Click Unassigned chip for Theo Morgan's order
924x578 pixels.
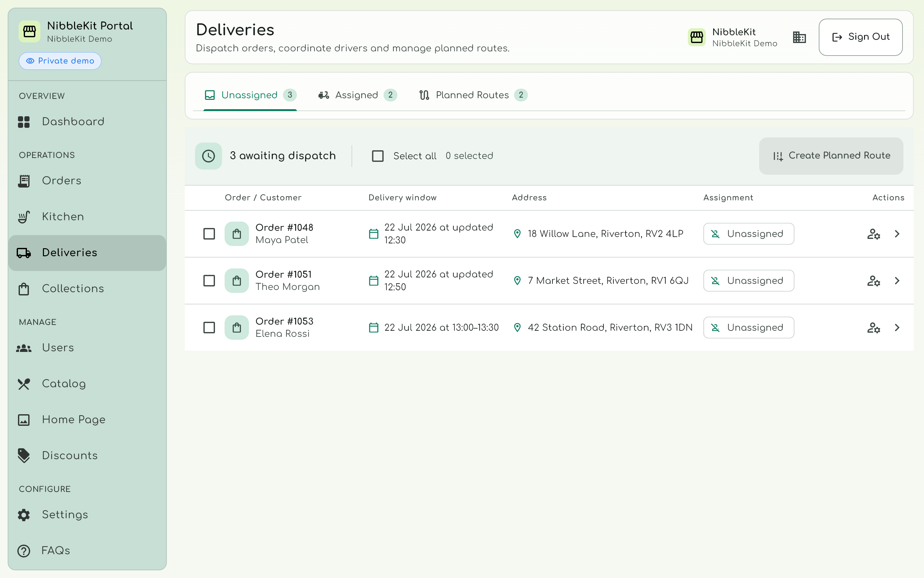[749, 281]
